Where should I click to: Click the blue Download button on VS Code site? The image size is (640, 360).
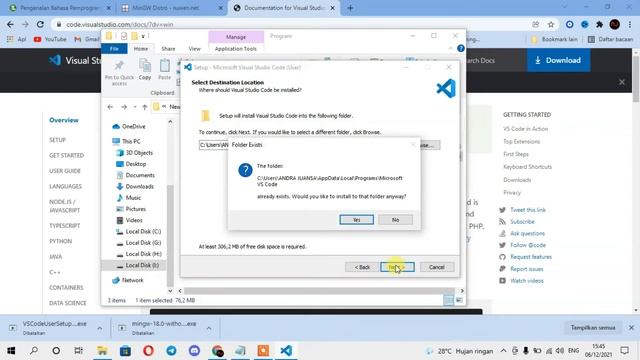(558, 60)
